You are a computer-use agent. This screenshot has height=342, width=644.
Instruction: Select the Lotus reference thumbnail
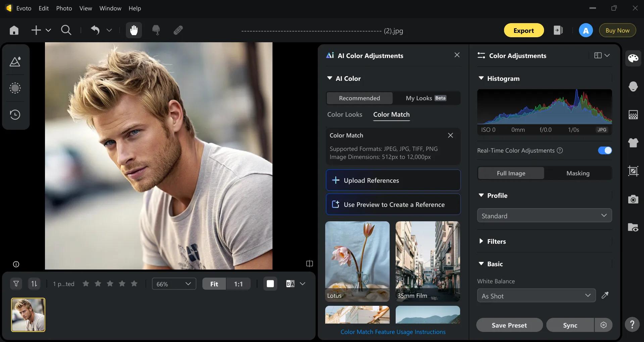tap(357, 261)
